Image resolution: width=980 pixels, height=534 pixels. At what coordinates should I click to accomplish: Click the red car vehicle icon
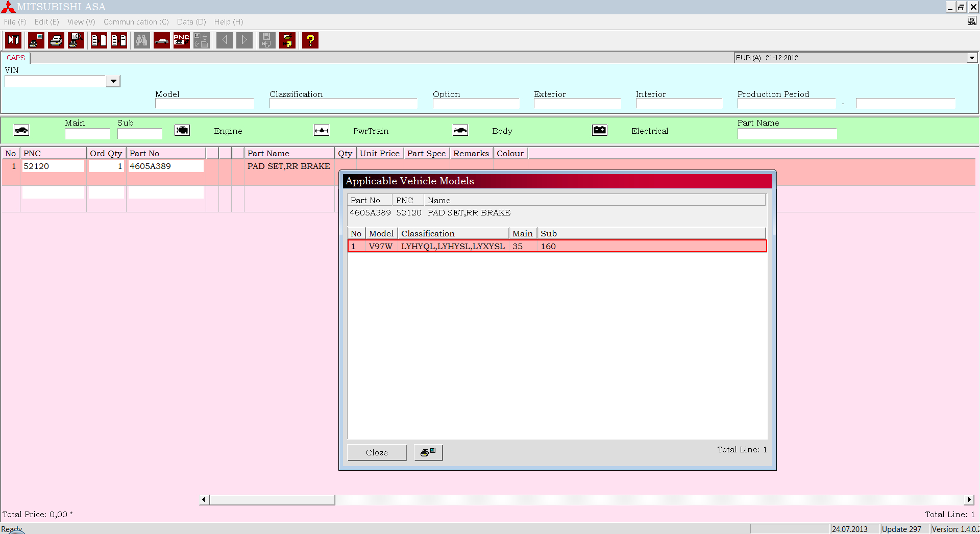point(161,40)
